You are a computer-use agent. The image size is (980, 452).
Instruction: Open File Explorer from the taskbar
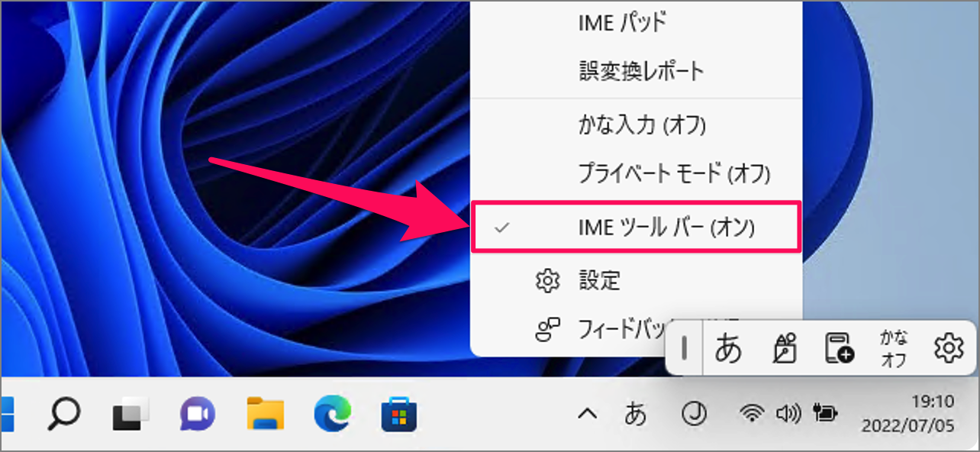(x=265, y=413)
